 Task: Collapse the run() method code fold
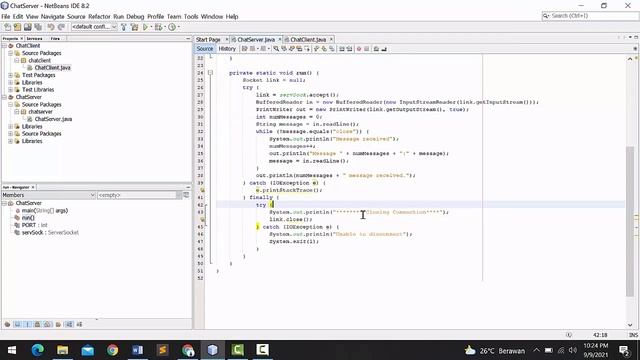pyautogui.click(x=210, y=73)
